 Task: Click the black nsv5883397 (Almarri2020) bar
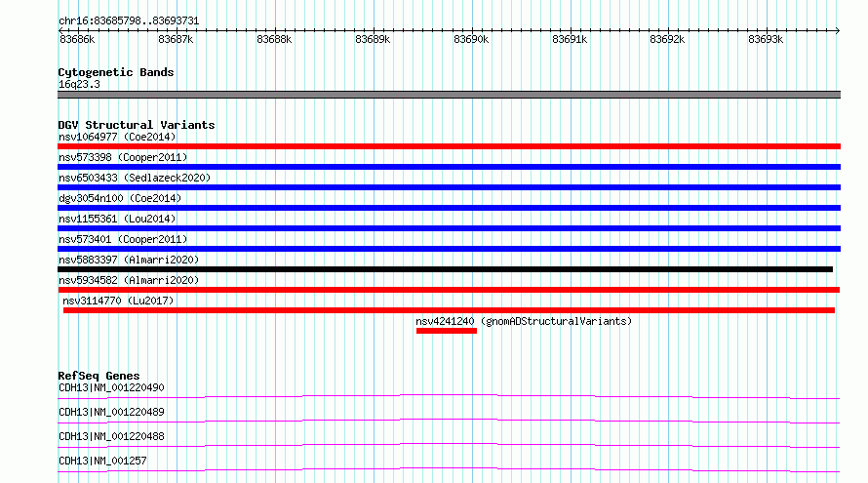click(x=445, y=269)
